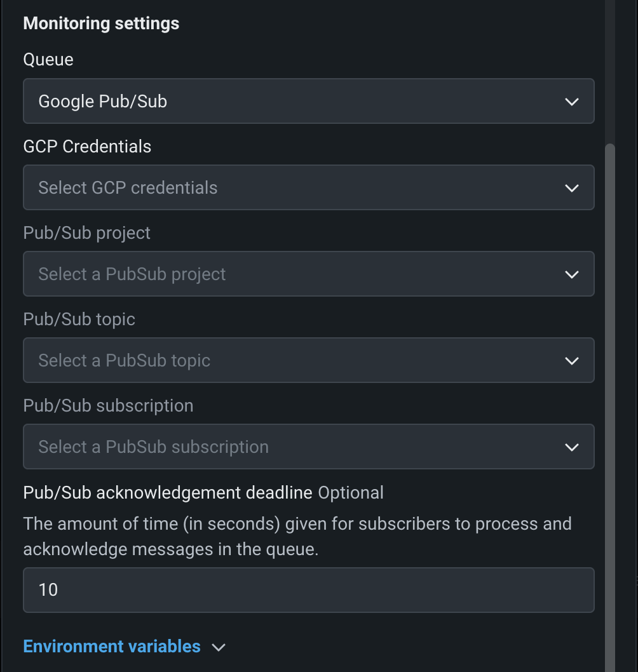Click the acknowledgement deadline description text
638x672 pixels.
(x=297, y=536)
